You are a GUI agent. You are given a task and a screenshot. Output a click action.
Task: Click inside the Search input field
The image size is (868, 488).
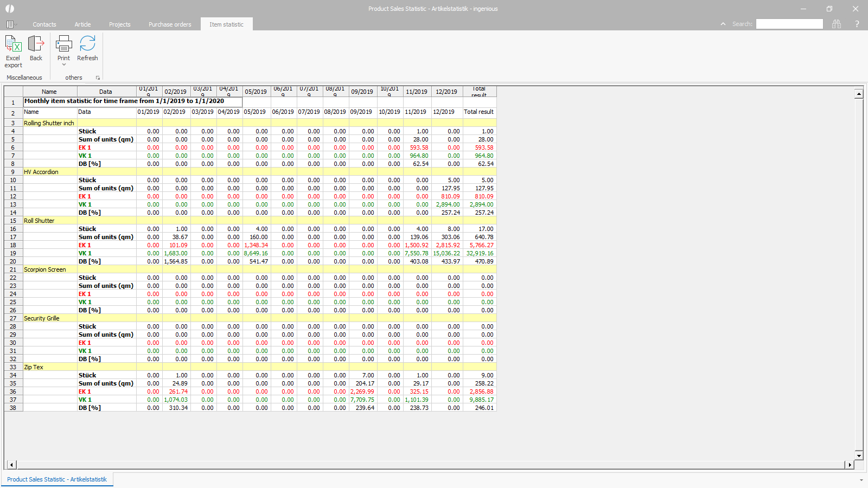(x=789, y=24)
